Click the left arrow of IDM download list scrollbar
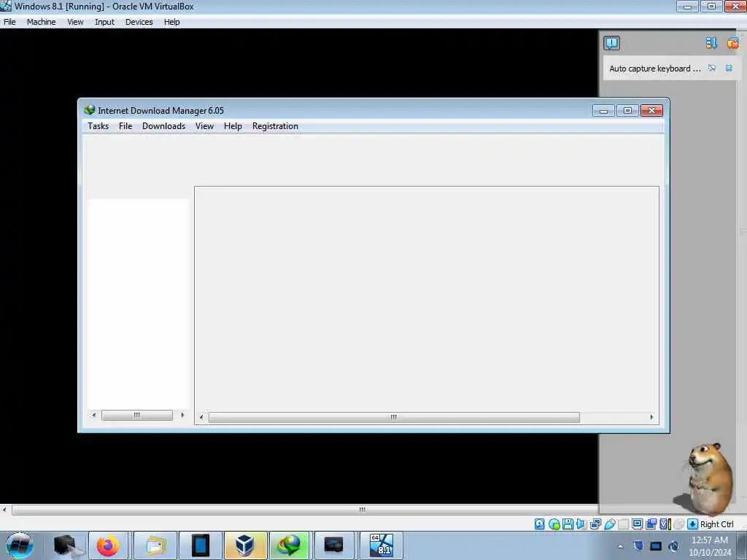The image size is (747, 560). [201, 418]
